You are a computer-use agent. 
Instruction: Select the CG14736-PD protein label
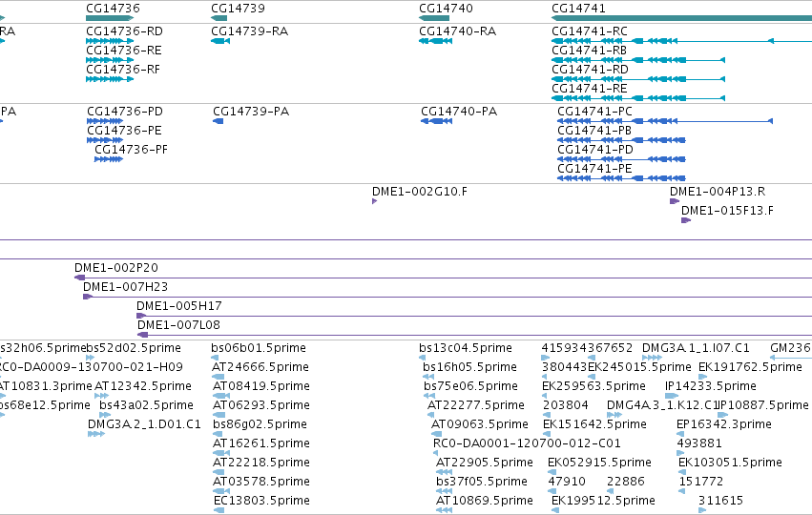coord(125,112)
